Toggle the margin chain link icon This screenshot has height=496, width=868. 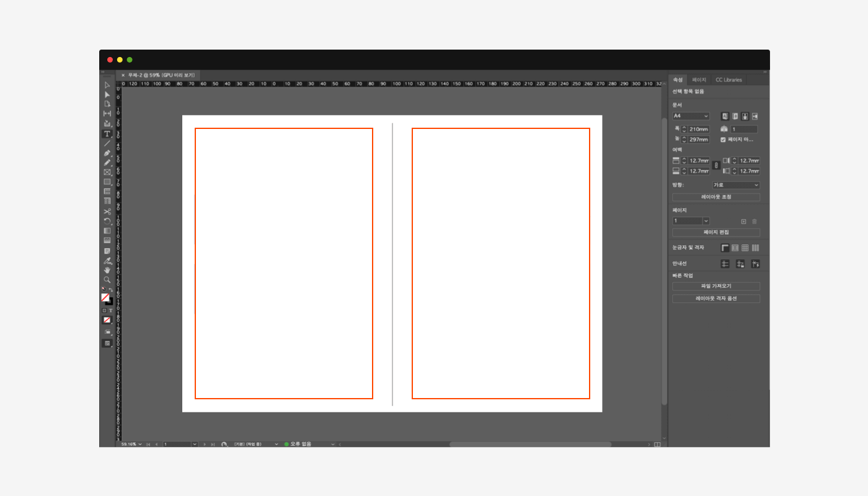(716, 166)
